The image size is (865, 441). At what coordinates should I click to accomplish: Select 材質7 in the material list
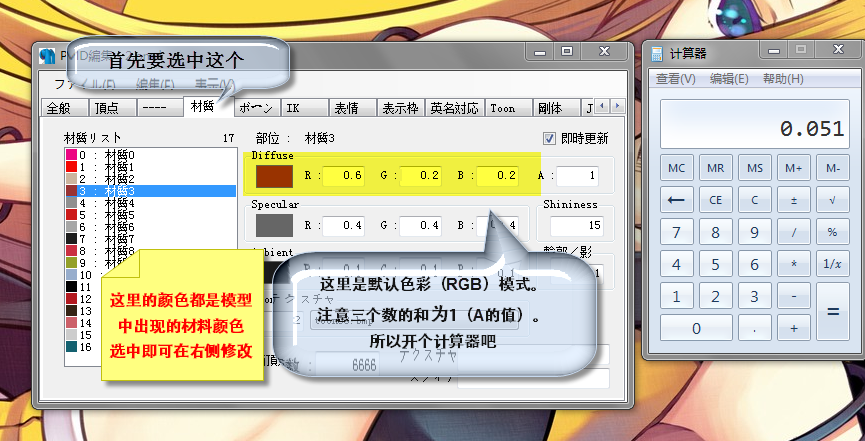click(x=150, y=239)
